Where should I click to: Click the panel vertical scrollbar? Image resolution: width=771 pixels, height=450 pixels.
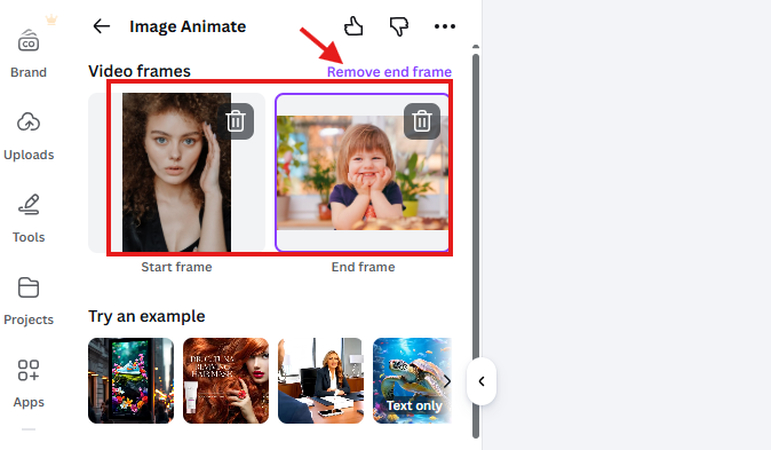pos(475,245)
